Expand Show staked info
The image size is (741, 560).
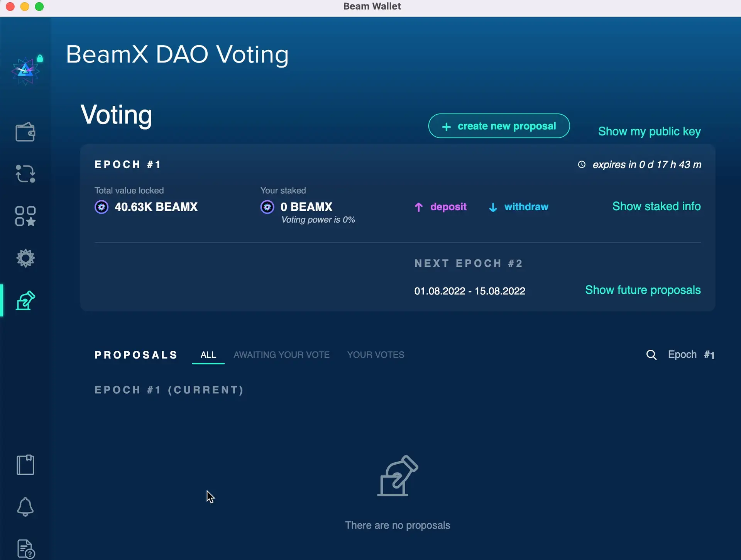click(656, 206)
